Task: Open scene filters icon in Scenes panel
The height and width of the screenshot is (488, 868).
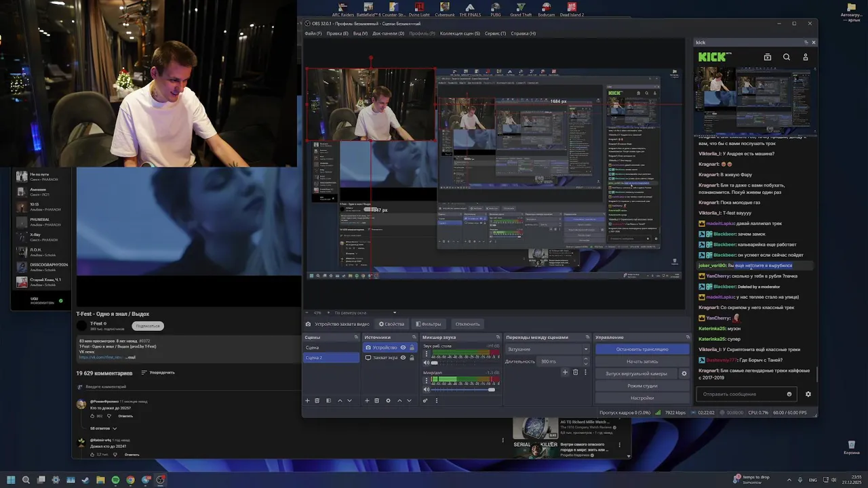Action: click(x=329, y=401)
